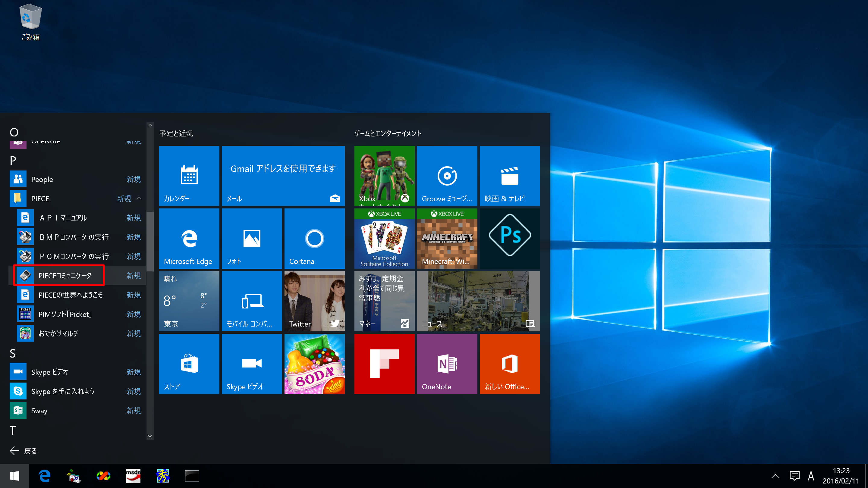Open the 映画 & テレビ tile
This screenshot has height=488, width=868.
point(510,176)
